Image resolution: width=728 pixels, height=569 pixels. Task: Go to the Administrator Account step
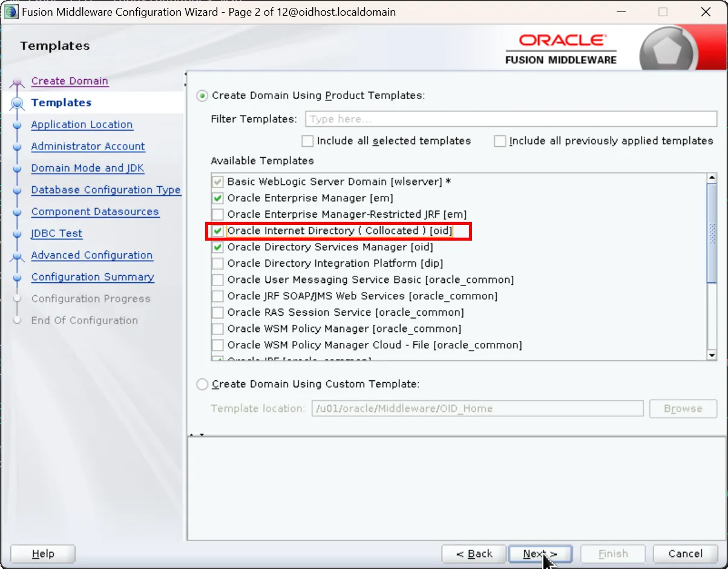[x=88, y=146]
